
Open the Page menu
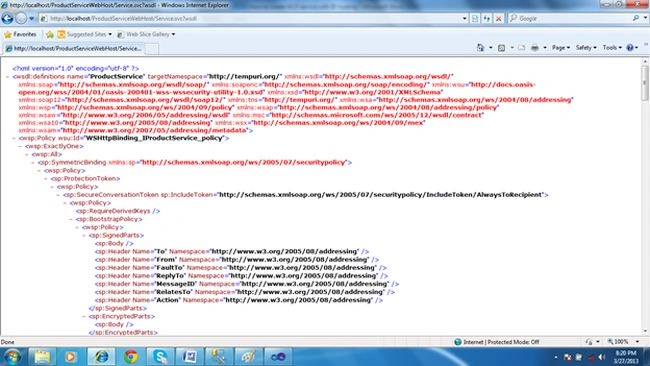pyautogui.click(x=560, y=48)
